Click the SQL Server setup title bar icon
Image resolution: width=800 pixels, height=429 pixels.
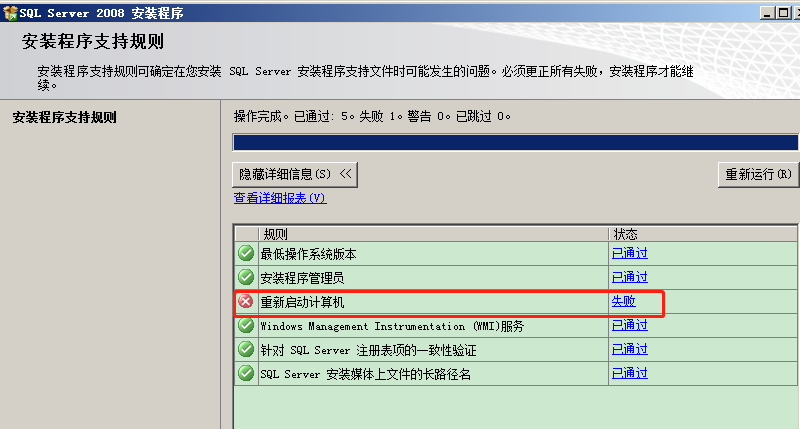pos(10,13)
